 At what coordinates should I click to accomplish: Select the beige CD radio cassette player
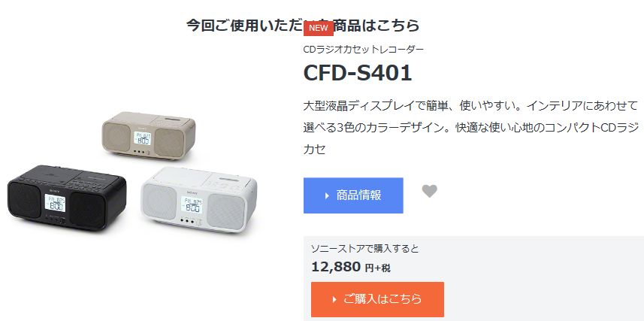pyautogui.click(x=149, y=135)
